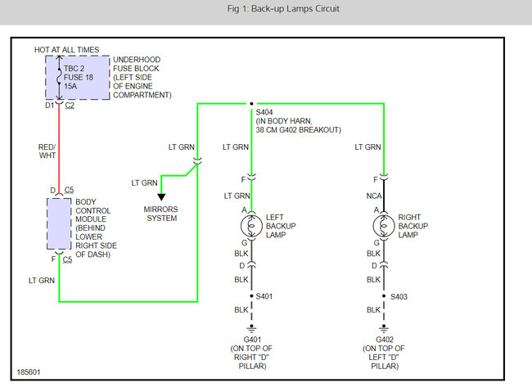Click the 'RIGHT BACKUP LAMP' label

tap(413, 226)
